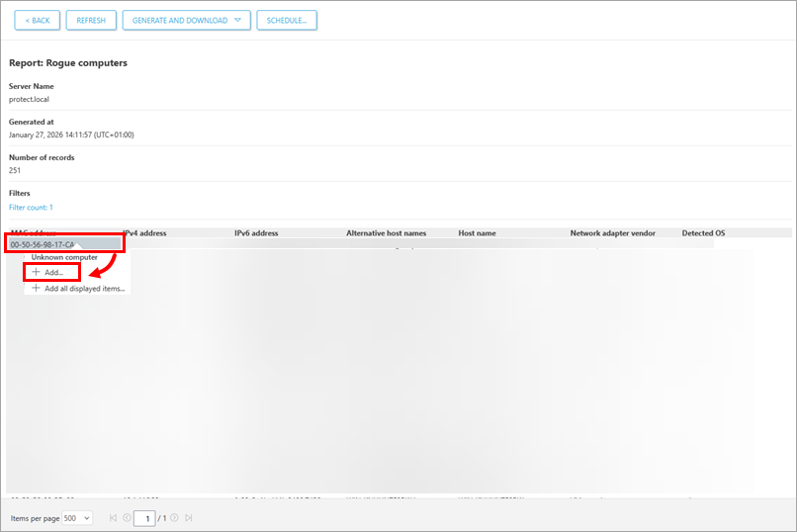Sort by Network adapter vendor column
The height and width of the screenshot is (532, 797).
click(612, 233)
